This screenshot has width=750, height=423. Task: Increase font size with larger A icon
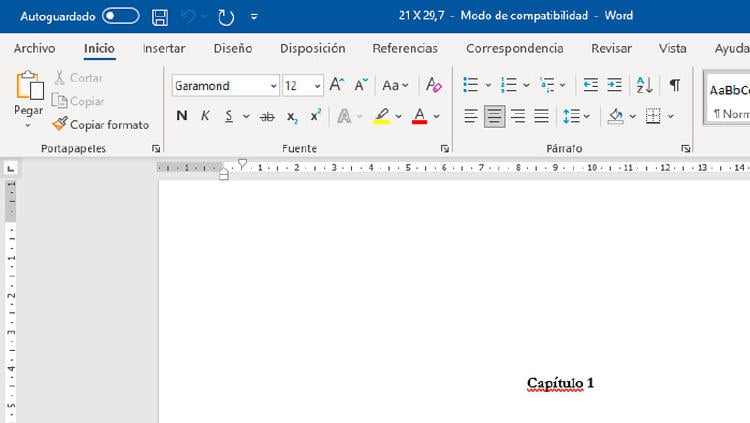click(x=337, y=86)
